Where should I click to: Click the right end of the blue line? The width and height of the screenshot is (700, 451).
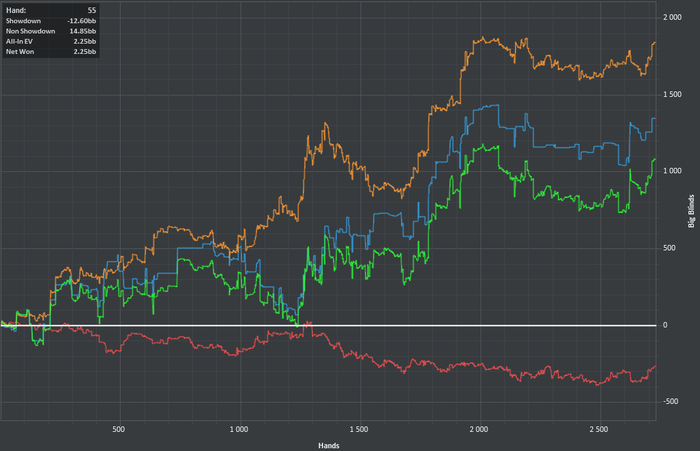[x=654, y=119]
